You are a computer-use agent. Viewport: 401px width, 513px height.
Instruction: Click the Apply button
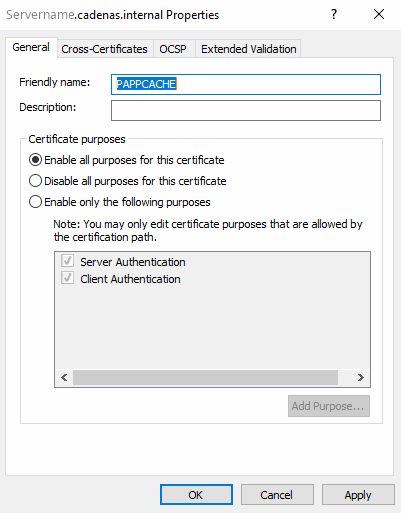click(358, 495)
